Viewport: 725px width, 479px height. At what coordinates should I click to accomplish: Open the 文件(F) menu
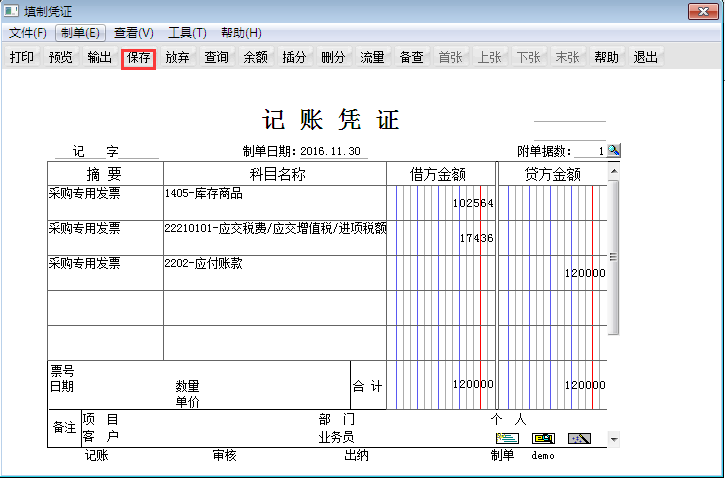coord(28,33)
